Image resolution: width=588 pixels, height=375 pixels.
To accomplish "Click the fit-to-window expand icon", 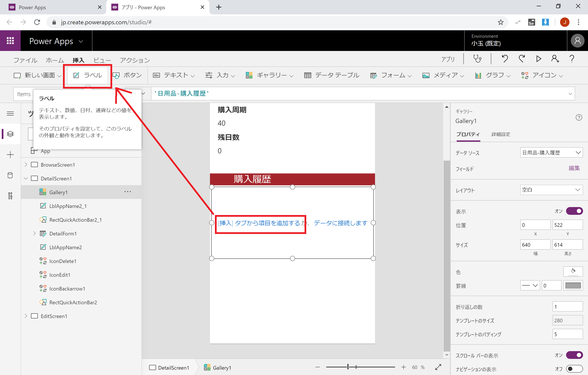I will (x=438, y=367).
